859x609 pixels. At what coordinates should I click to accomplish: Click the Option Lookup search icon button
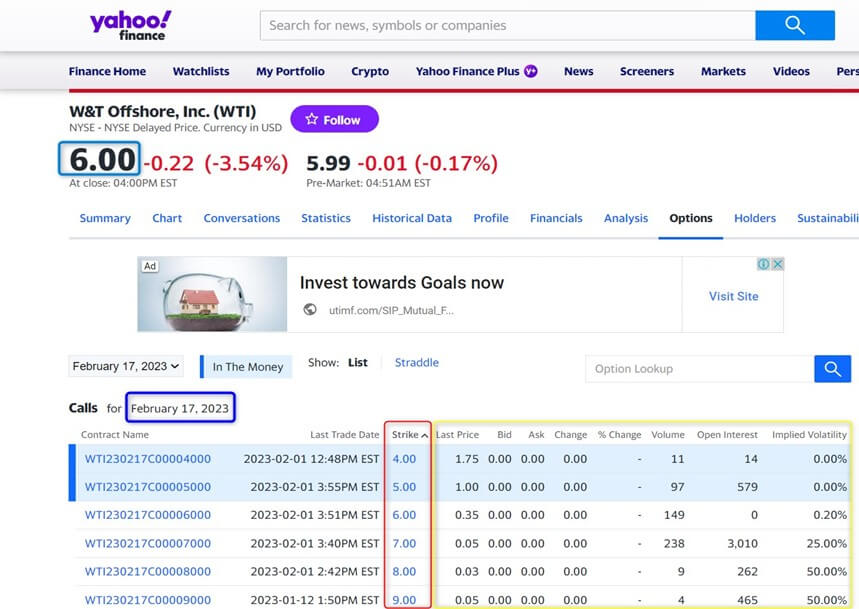(832, 369)
